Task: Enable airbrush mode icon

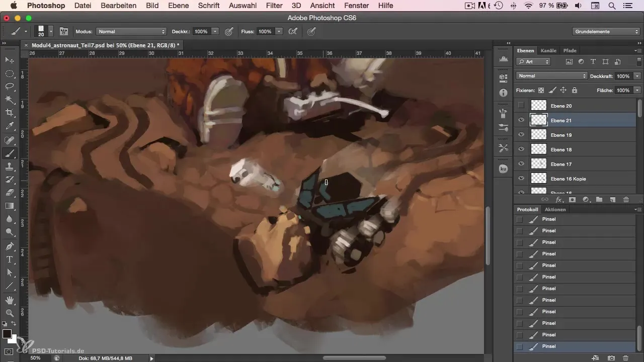Action: coord(292,31)
